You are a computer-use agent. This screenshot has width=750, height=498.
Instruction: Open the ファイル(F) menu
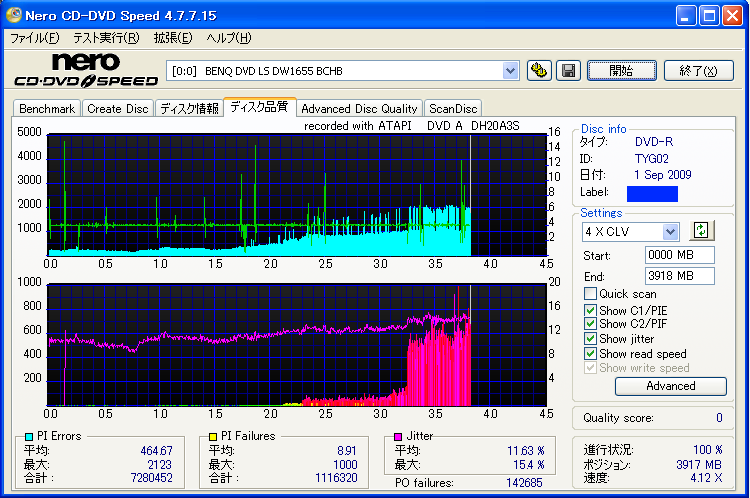(34, 38)
